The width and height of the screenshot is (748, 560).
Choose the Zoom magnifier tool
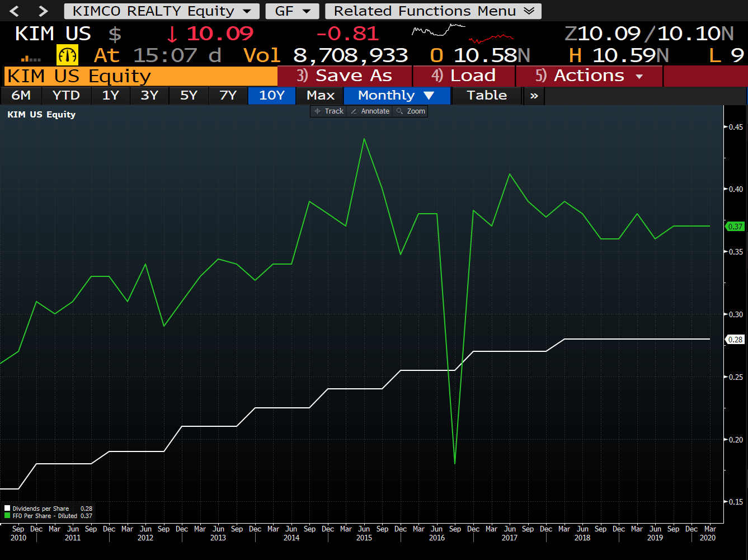[x=411, y=111]
